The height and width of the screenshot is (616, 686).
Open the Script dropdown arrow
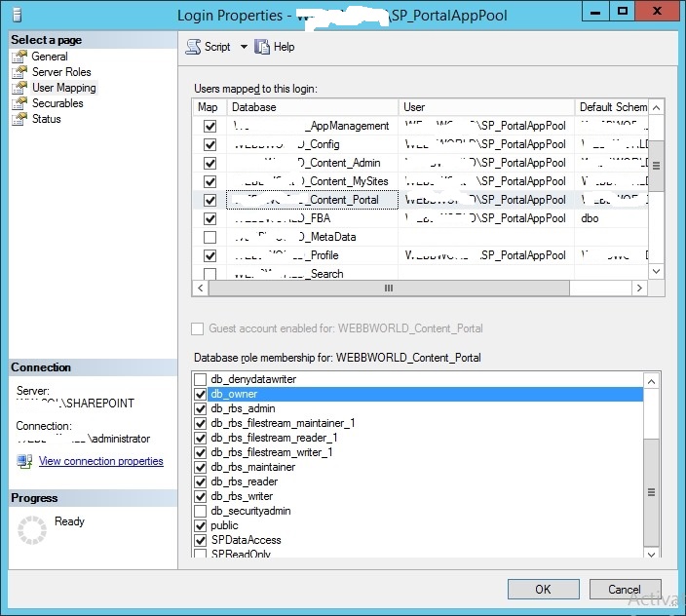pos(244,47)
